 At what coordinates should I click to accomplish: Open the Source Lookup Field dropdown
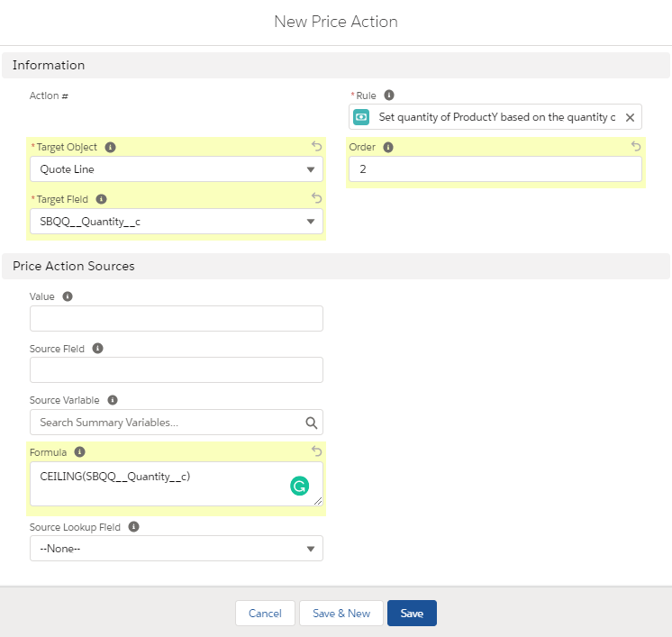pyautogui.click(x=177, y=549)
